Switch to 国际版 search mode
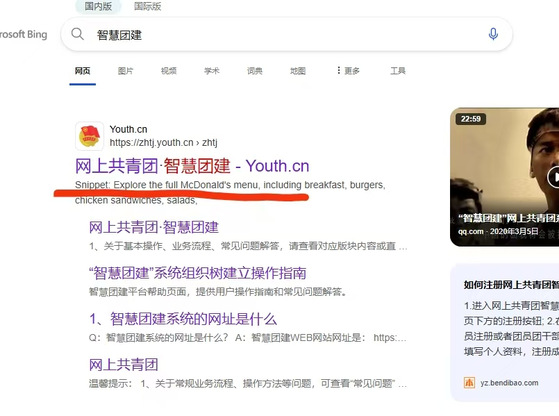Image resolution: width=559 pixels, height=416 pixels. click(147, 6)
